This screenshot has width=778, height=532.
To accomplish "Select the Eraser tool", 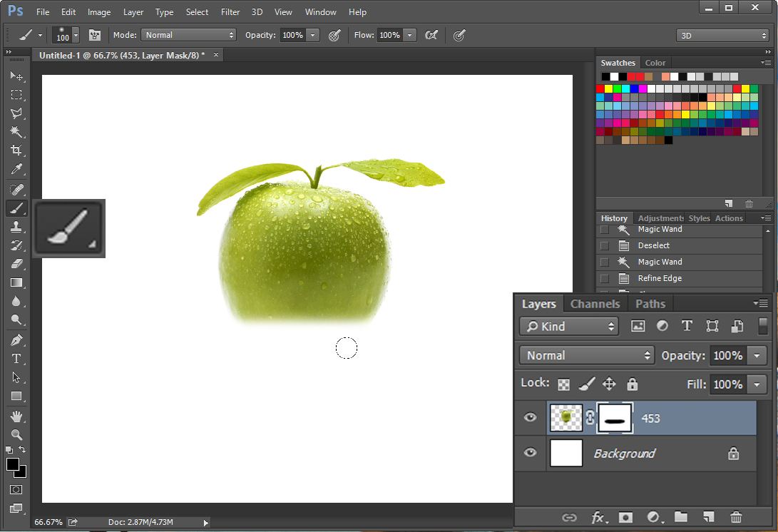I will (16, 264).
